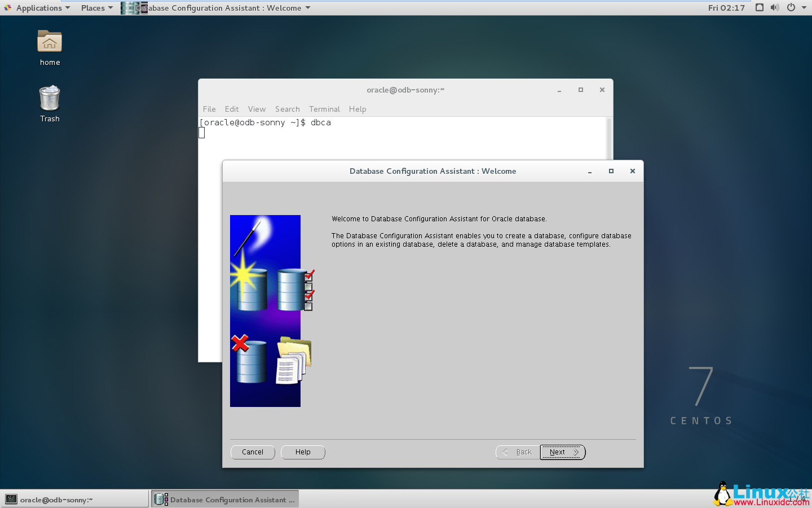The width and height of the screenshot is (812, 508).
Task: Close the Database Configuration Assistant dialog
Action: tap(633, 171)
